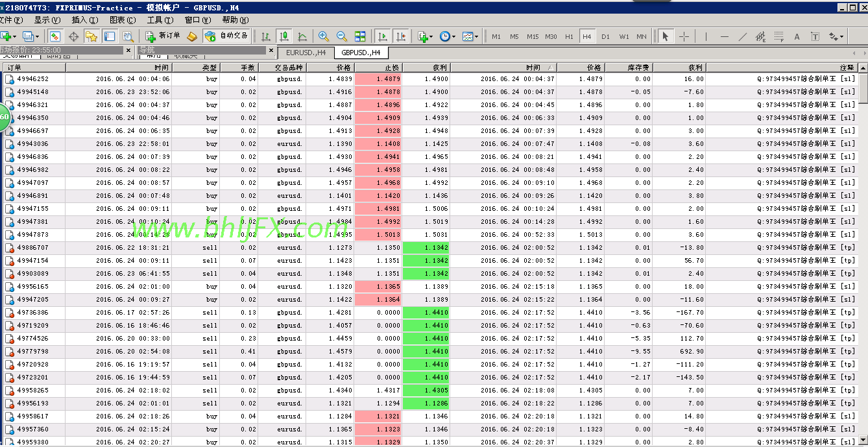
Task: Open the chart templates icon
Action: point(467,36)
